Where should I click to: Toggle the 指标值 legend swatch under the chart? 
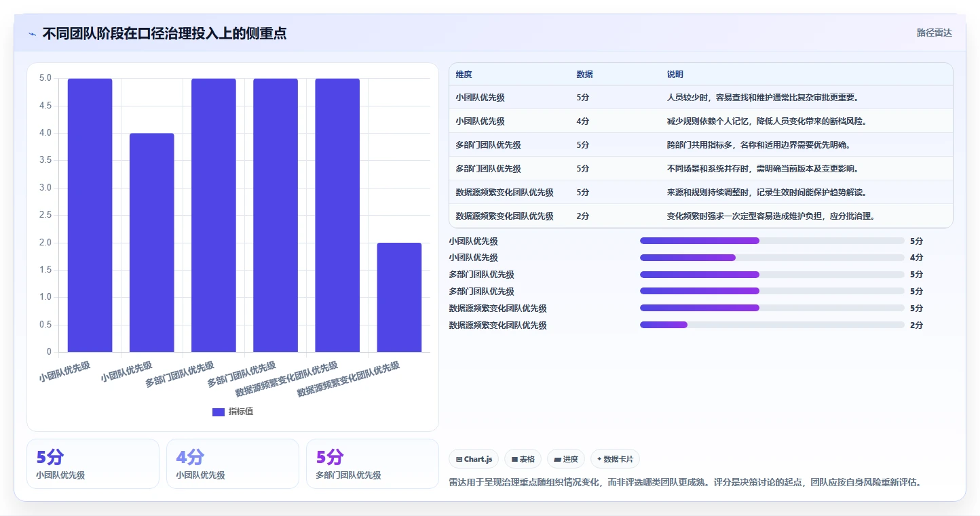click(218, 412)
